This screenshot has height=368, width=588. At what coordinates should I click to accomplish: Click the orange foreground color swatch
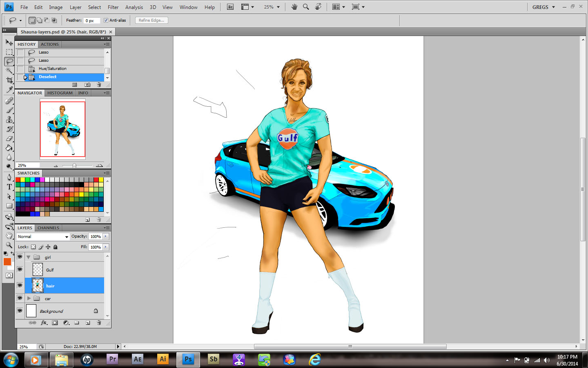click(x=7, y=262)
